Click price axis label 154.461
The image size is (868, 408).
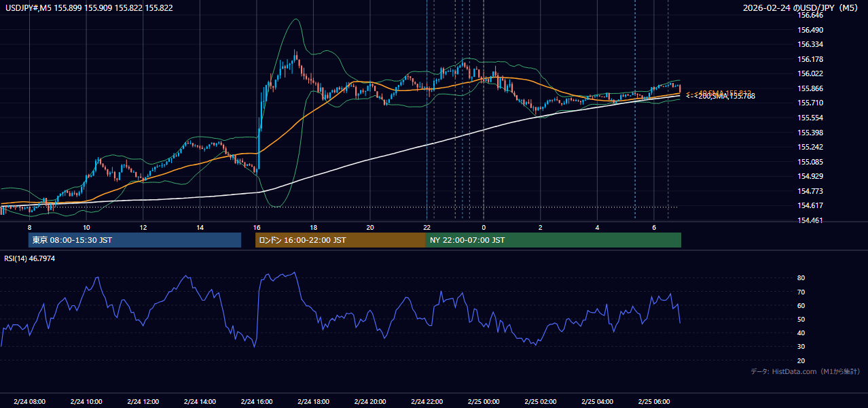tap(811, 220)
